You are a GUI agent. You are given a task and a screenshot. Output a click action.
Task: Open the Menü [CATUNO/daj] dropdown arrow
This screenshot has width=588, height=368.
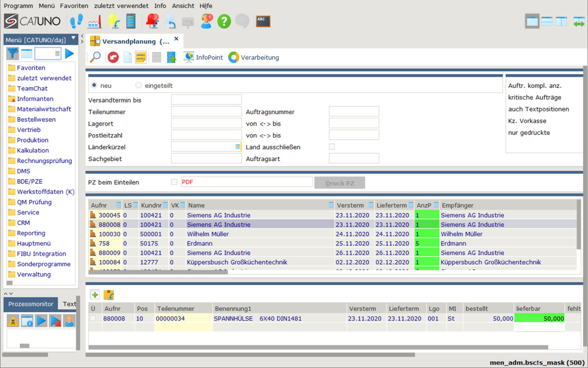73,38
